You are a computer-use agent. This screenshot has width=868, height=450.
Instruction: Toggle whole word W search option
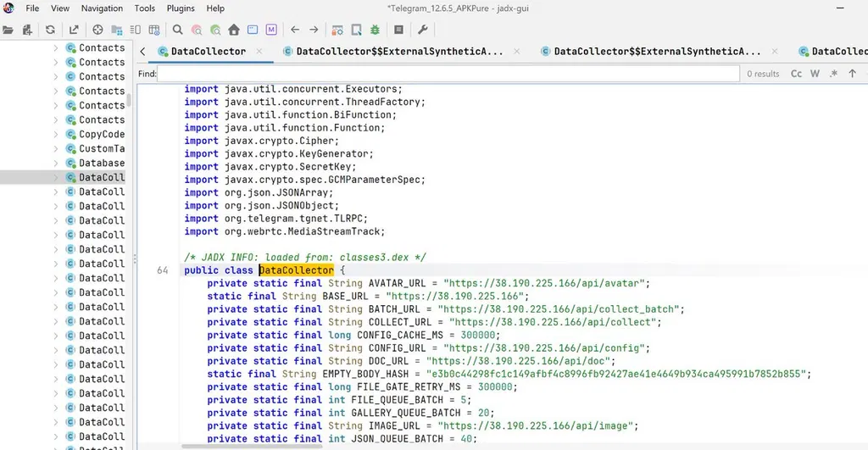[815, 74]
